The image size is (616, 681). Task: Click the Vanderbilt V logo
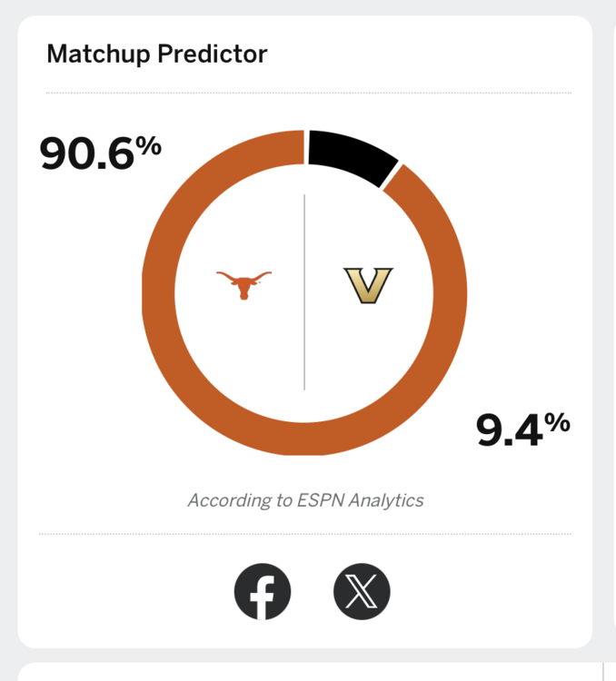click(x=367, y=285)
